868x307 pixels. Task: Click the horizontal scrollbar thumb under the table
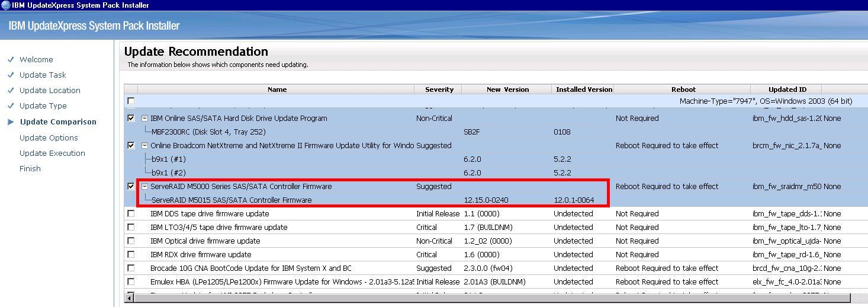click(491, 298)
